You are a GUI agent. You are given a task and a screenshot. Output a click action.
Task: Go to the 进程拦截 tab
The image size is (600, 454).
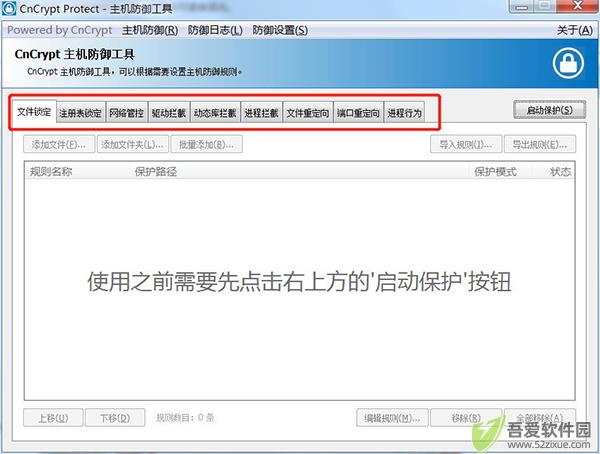click(x=261, y=113)
